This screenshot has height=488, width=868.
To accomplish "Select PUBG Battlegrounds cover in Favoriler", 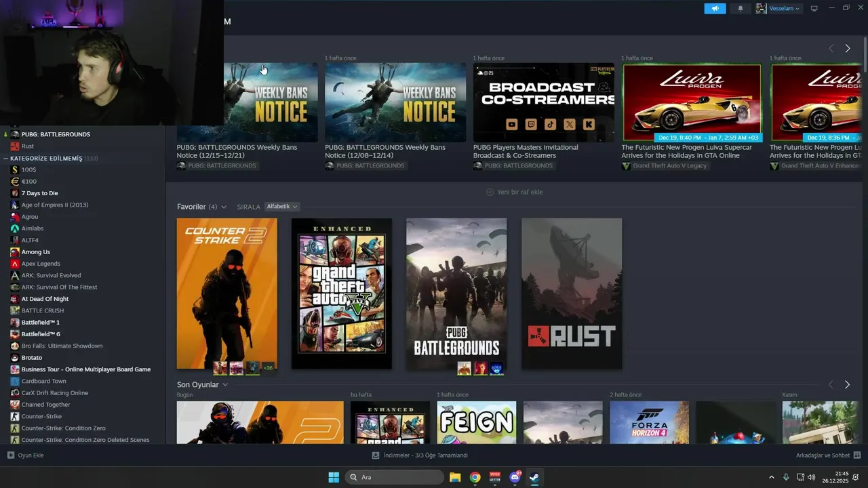I will click(x=456, y=293).
